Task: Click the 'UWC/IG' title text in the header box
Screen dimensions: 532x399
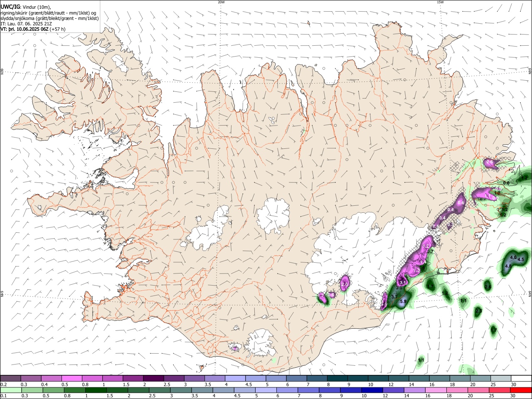Action: coord(10,7)
